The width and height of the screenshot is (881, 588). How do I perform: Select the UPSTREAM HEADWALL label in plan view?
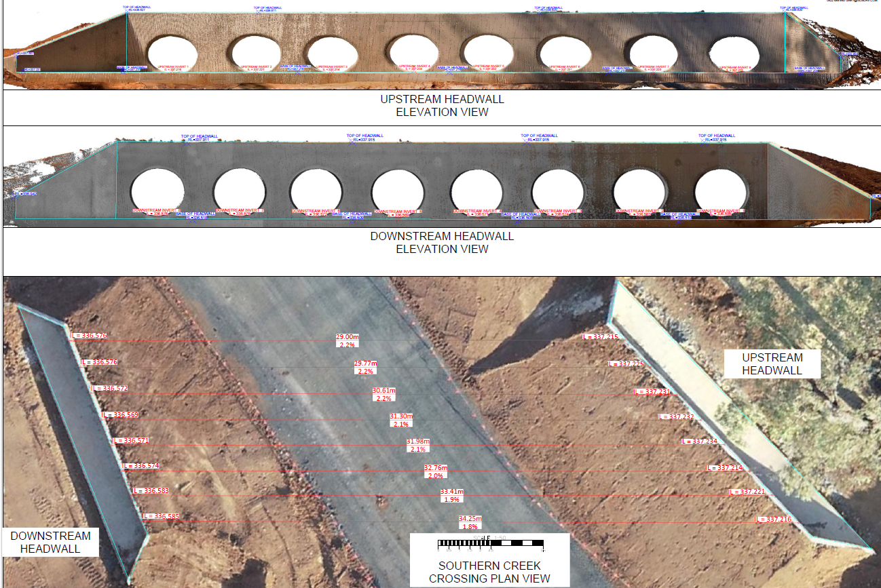pos(772,364)
